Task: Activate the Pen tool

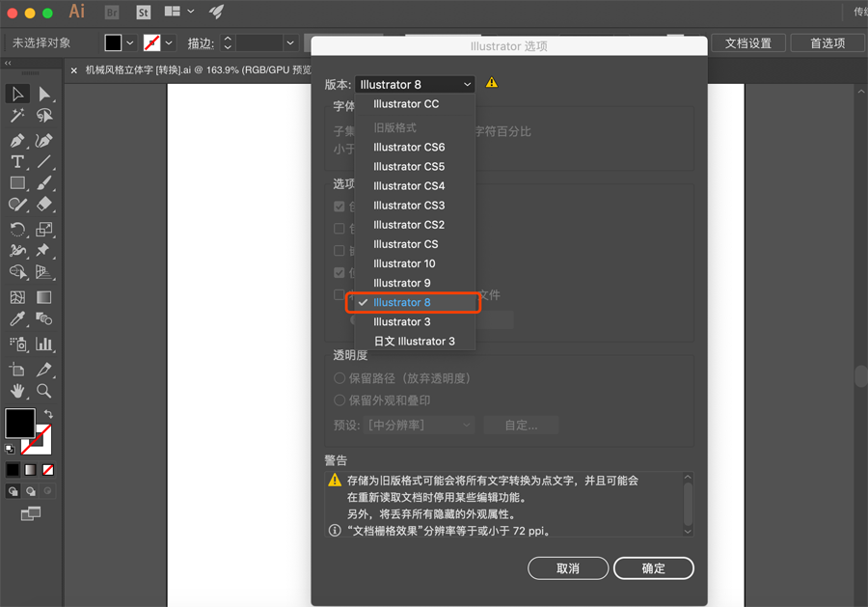Action: click(16, 139)
